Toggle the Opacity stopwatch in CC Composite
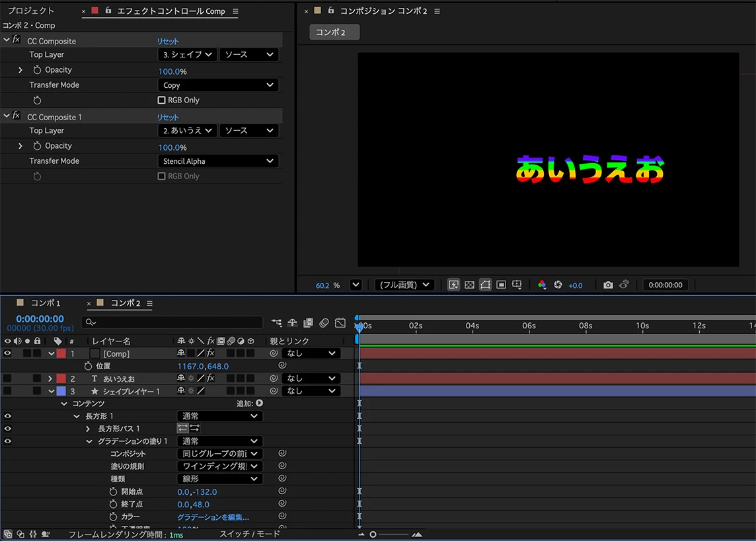756x541 pixels. [x=37, y=70]
